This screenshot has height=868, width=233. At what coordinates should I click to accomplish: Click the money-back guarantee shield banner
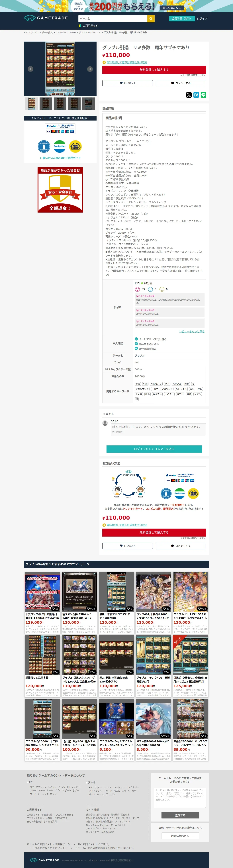[60, 190]
